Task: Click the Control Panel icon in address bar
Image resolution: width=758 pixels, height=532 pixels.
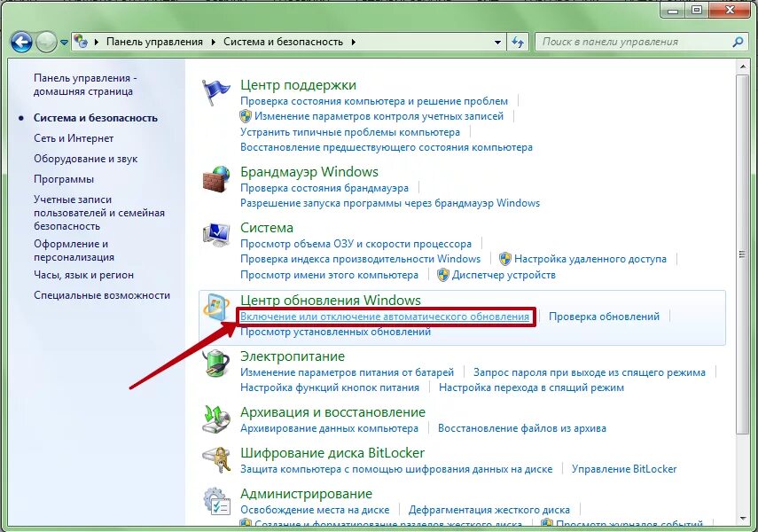Action: tap(82, 42)
